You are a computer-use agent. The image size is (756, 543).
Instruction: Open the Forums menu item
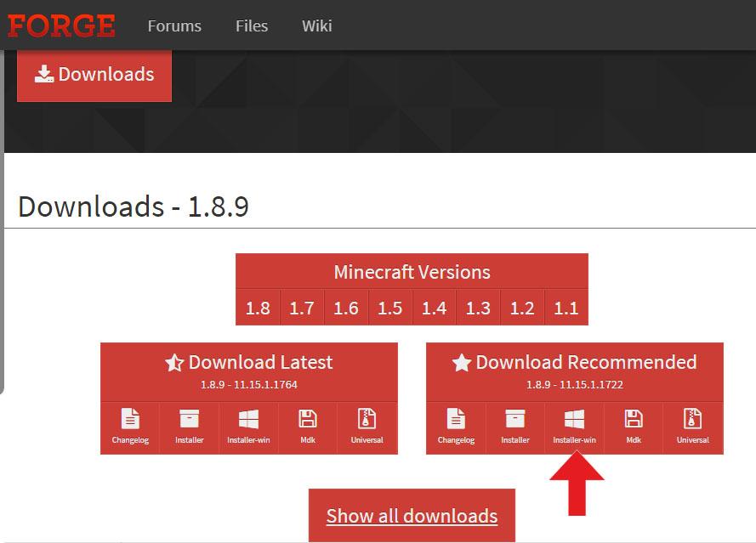tap(174, 25)
